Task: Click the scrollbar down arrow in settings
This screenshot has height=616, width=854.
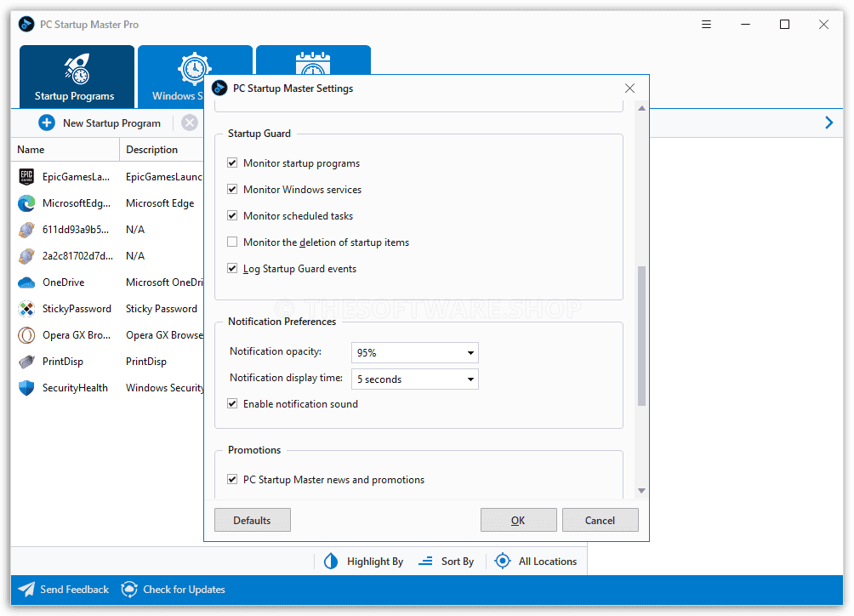Action: [641, 491]
